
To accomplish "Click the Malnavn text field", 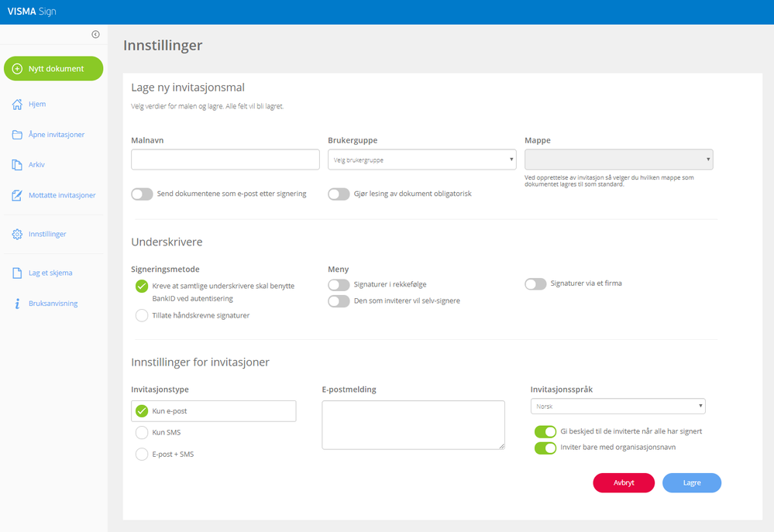I will (225, 160).
